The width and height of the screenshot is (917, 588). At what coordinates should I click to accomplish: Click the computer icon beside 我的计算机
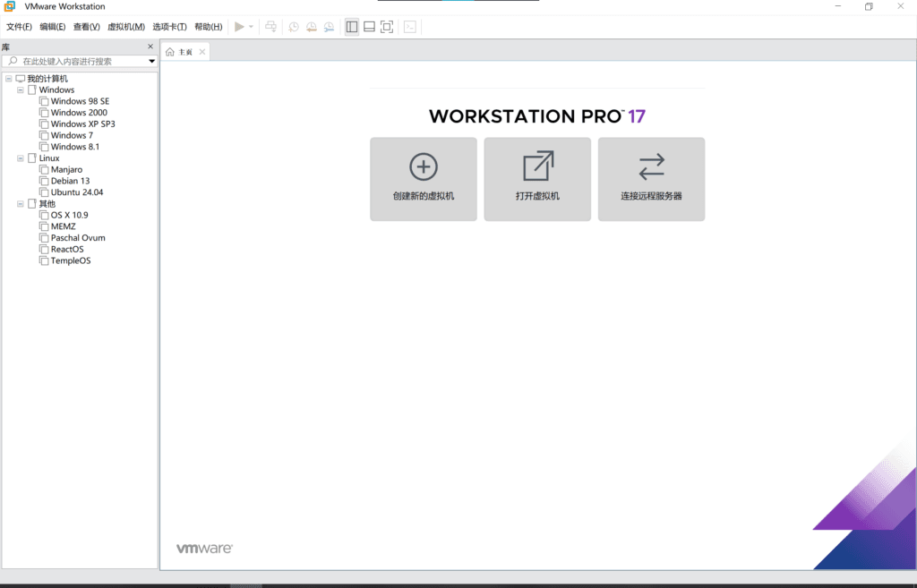(x=21, y=79)
